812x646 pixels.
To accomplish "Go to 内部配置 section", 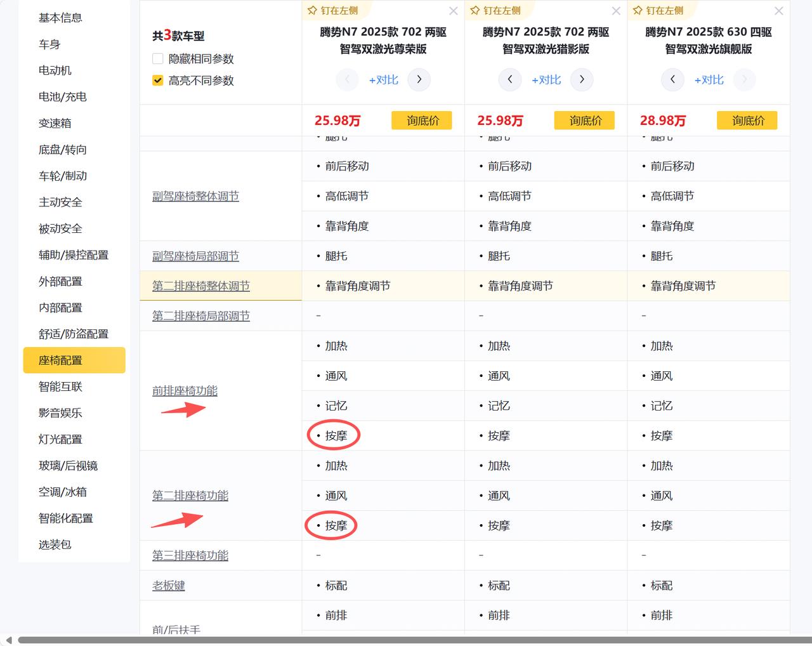I will [x=60, y=308].
